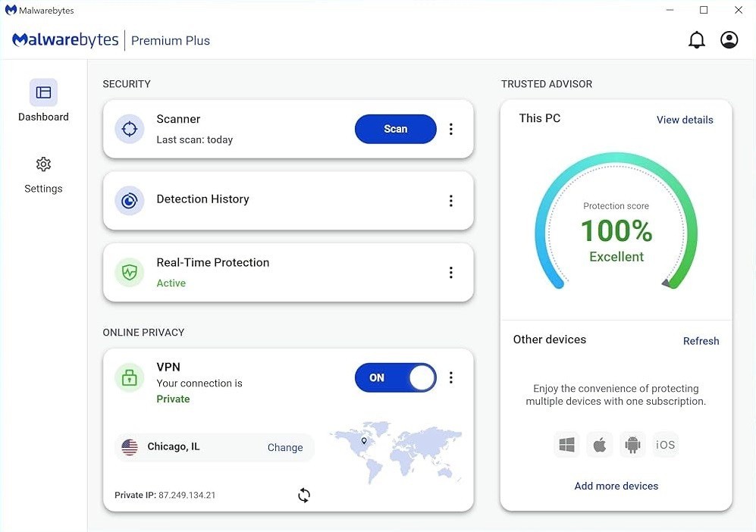
Task: Refresh the Other devices list
Action: pyautogui.click(x=701, y=341)
